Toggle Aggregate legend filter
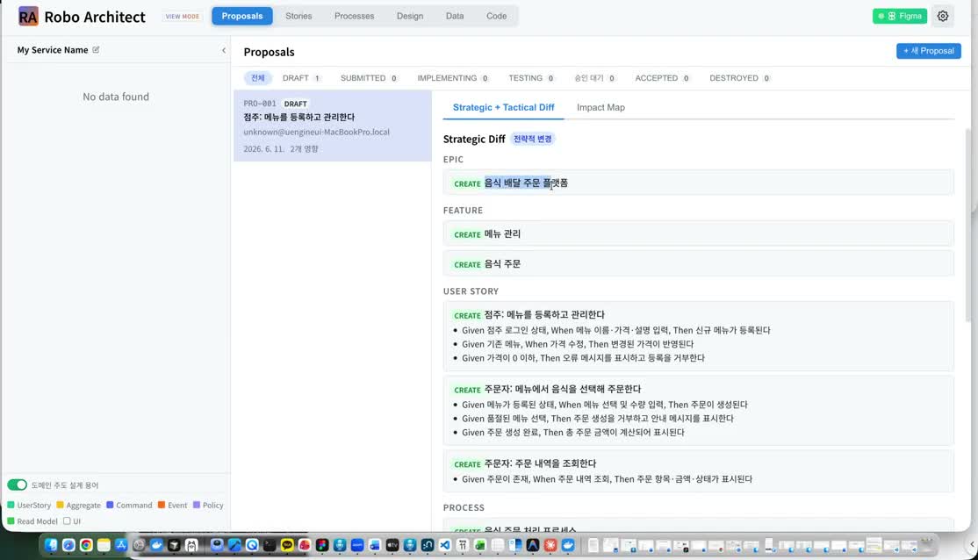 click(x=79, y=505)
